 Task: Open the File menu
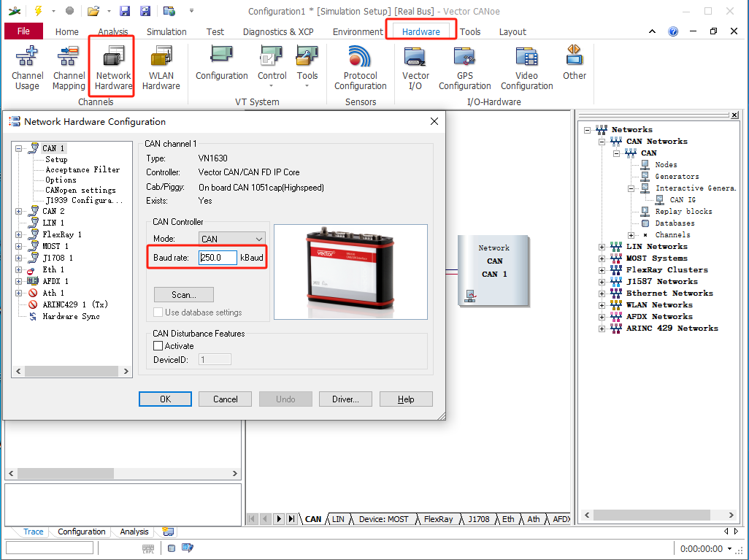coord(23,31)
